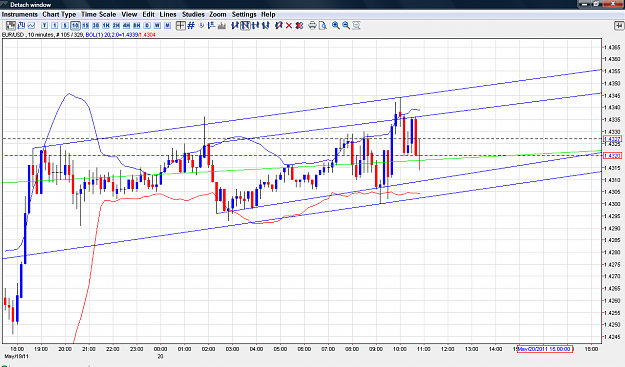Click the 1.4327 price marker on axis
625x367 pixels.
pyautogui.click(x=612, y=139)
